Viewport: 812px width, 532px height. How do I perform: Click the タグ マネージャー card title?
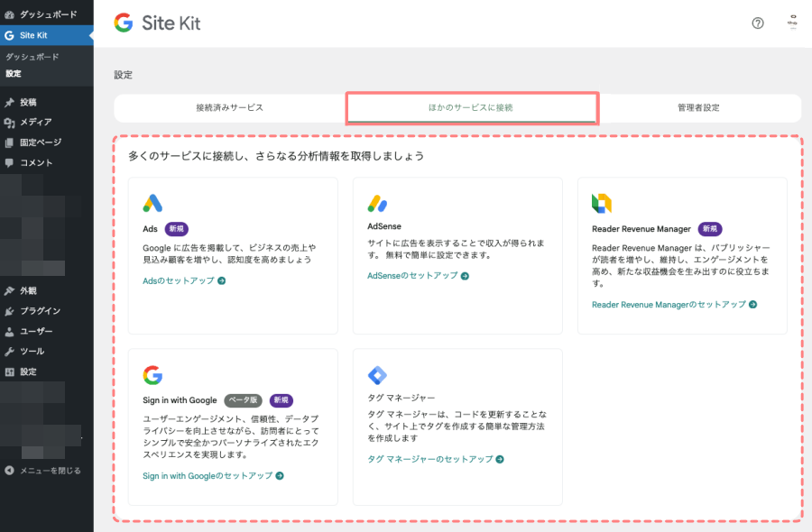tap(401, 398)
